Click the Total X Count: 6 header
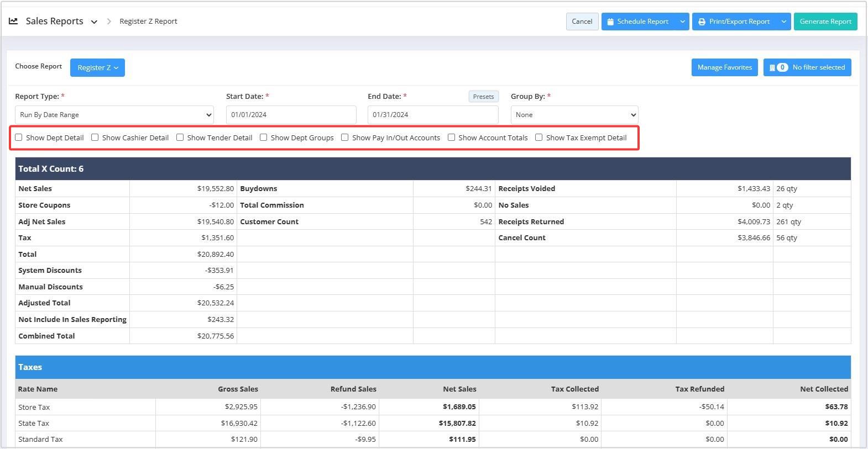Screen dimensions: 868x449 433,169
